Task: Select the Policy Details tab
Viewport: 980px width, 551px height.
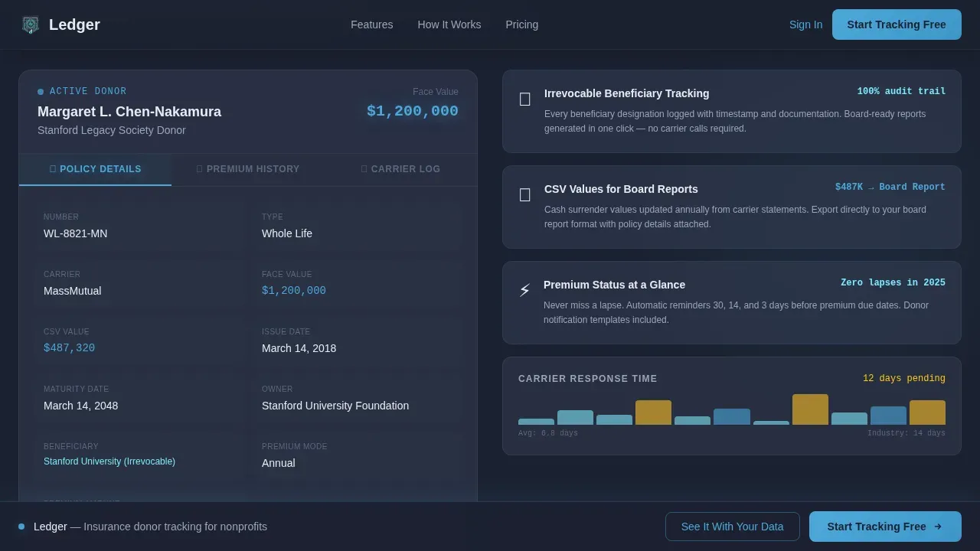Action: point(96,169)
